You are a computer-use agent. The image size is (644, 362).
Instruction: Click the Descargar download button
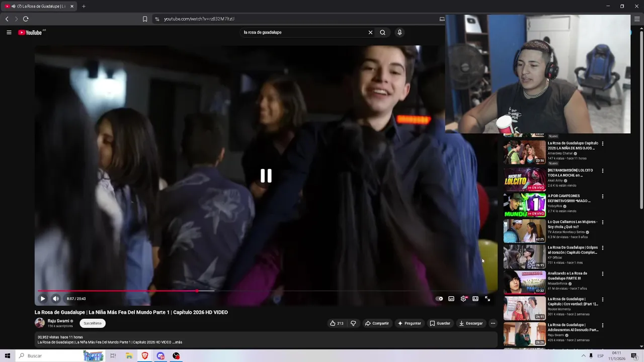pyautogui.click(x=471, y=323)
